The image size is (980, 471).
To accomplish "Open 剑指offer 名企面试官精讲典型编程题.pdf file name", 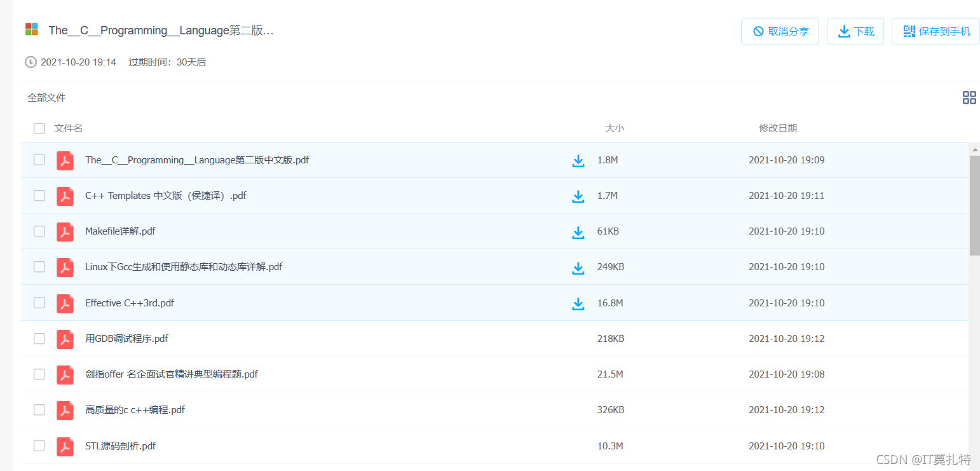I will coord(172,374).
